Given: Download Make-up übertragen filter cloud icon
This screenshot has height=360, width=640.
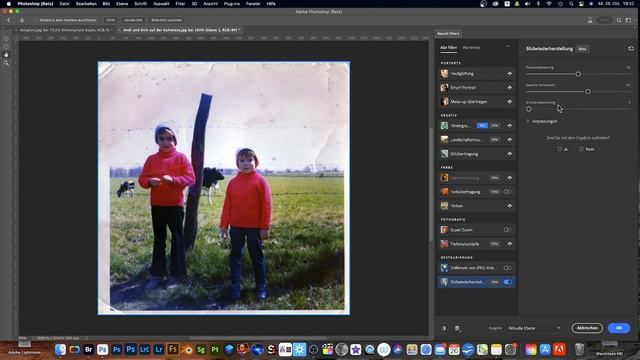Looking at the screenshot, I should [509, 102].
